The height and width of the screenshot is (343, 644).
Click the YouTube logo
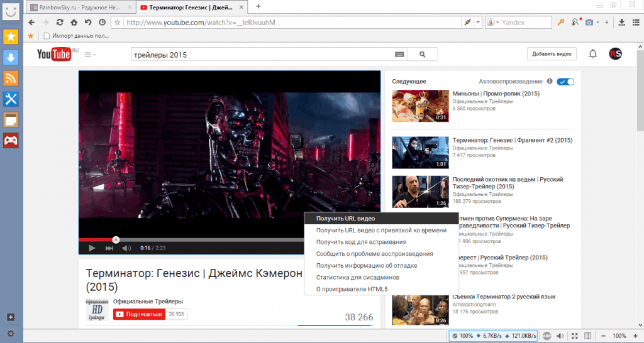click(x=54, y=54)
